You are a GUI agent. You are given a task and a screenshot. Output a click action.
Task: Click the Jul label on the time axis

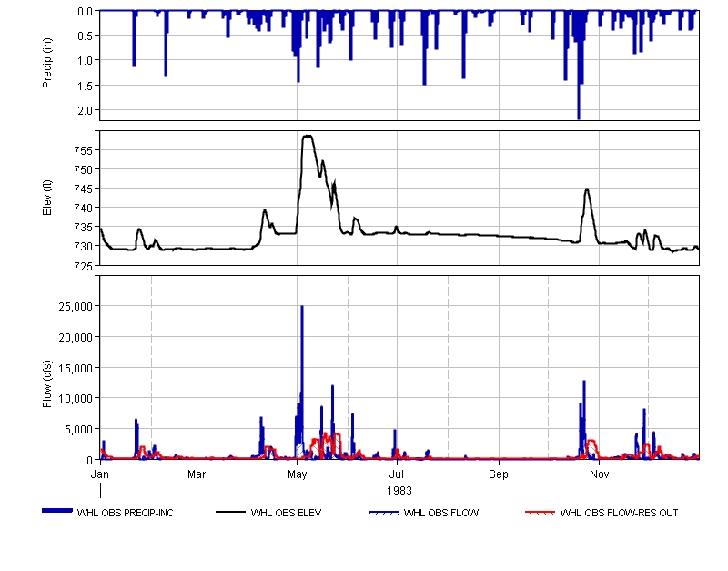coord(398,474)
